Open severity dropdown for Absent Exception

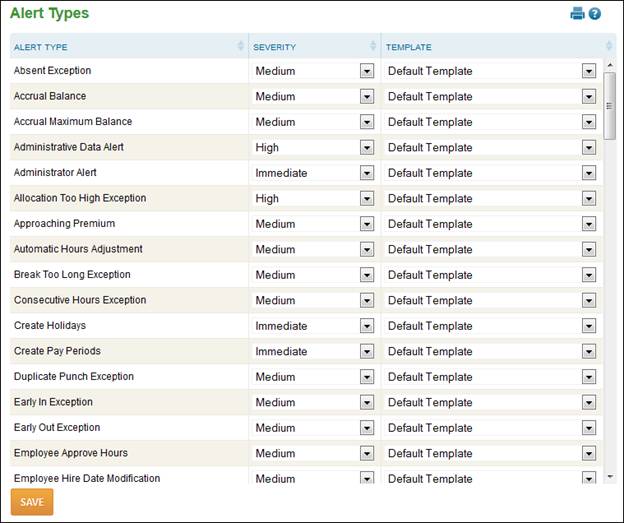[367, 71]
